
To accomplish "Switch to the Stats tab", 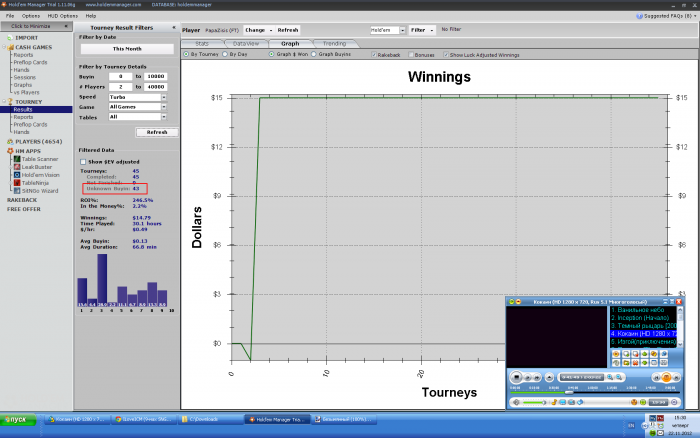I will pos(202,44).
